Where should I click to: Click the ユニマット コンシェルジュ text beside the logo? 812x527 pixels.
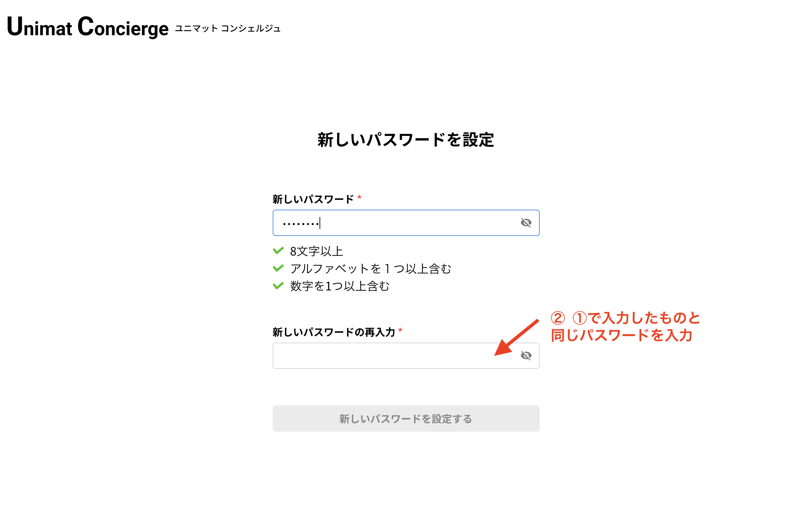[x=228, y=29]
